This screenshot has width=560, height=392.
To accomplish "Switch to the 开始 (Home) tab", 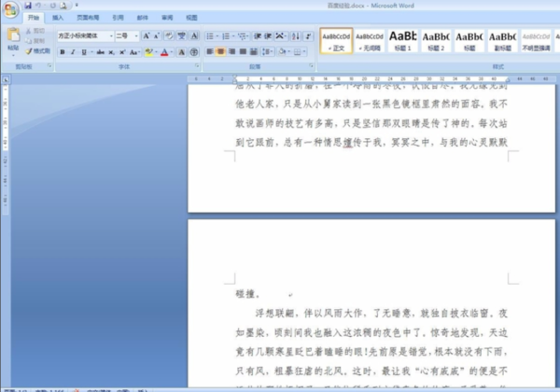I will [x=34, y=18].
